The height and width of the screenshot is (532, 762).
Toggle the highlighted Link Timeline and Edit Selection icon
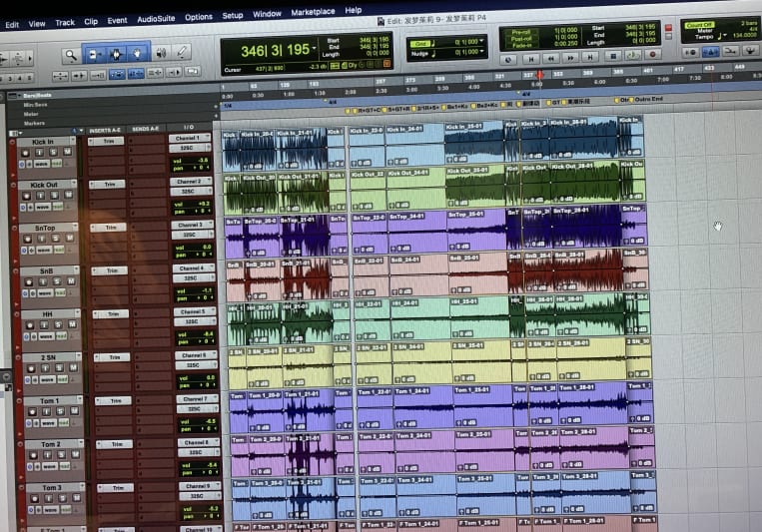pos(117,74)
